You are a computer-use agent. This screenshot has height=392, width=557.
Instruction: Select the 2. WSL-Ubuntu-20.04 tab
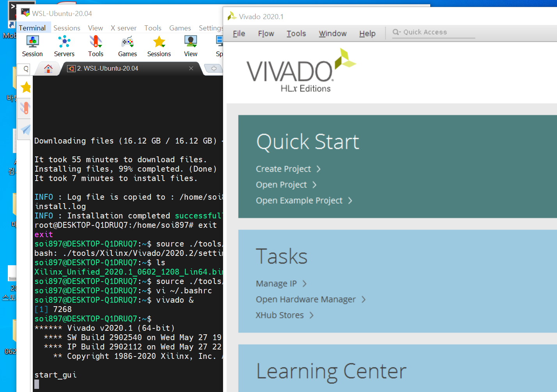(x=107, y=68)
